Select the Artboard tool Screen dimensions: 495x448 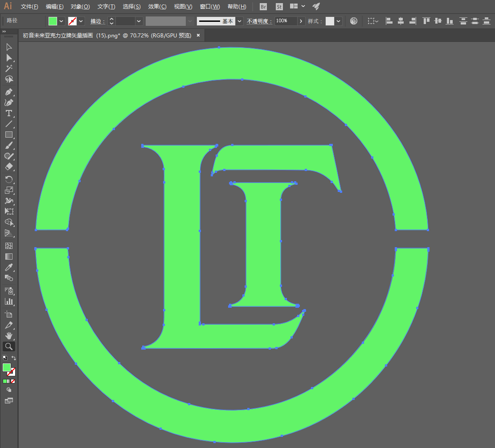pos(9,314)
